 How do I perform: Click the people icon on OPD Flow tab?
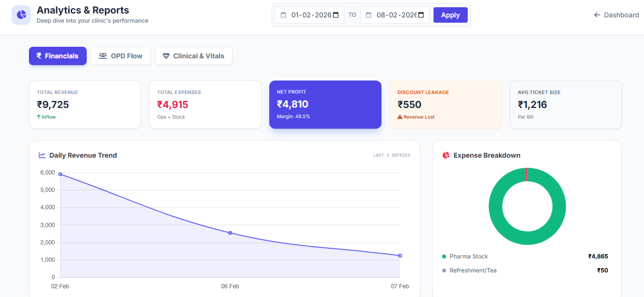(x=102, y=55)
